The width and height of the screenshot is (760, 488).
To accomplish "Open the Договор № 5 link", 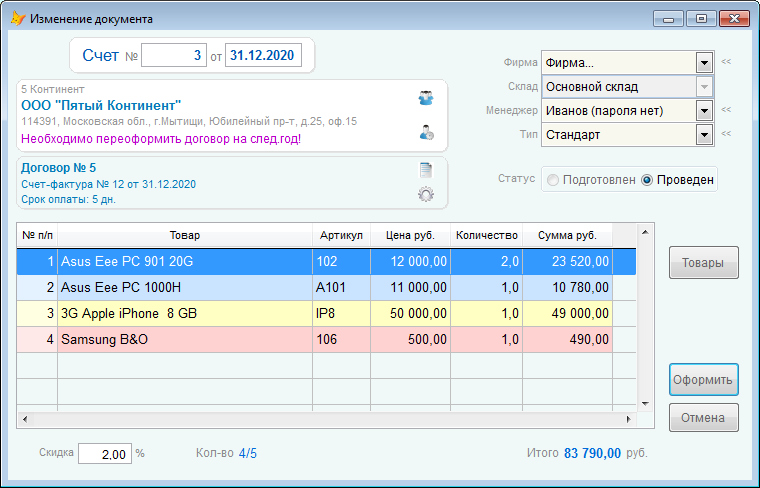I will tap(59, 168).
